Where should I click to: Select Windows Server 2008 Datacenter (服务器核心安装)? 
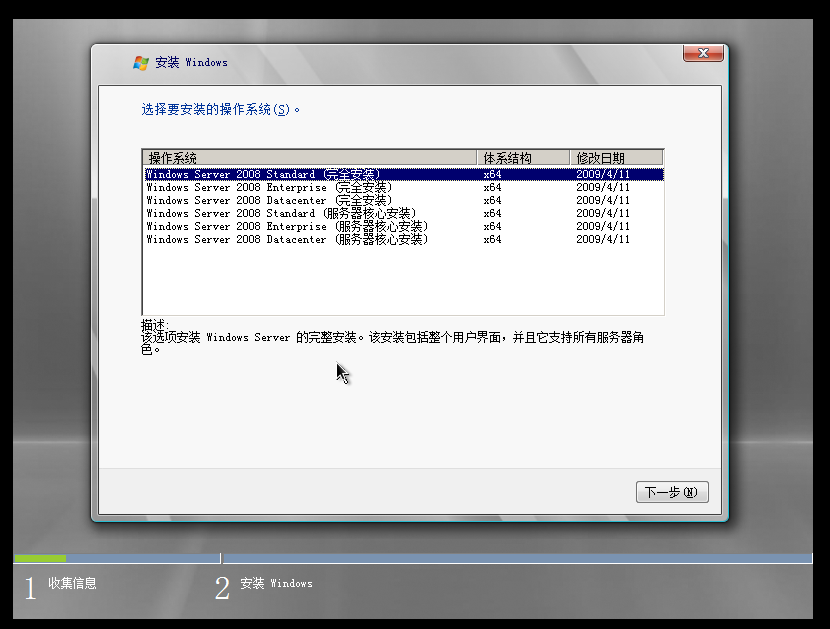(x=404, y=239)
